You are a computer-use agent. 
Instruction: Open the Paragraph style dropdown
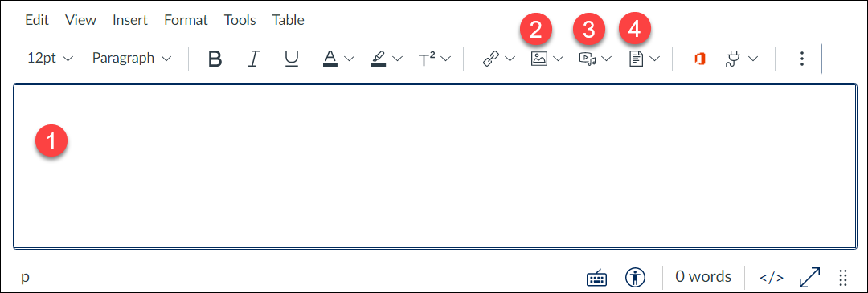tap(132, 58)
